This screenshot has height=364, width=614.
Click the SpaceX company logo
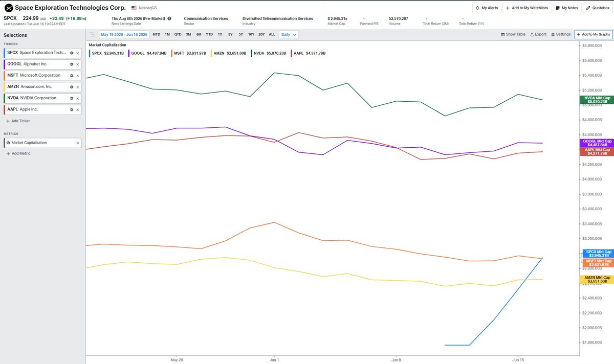tap(8, 8)
